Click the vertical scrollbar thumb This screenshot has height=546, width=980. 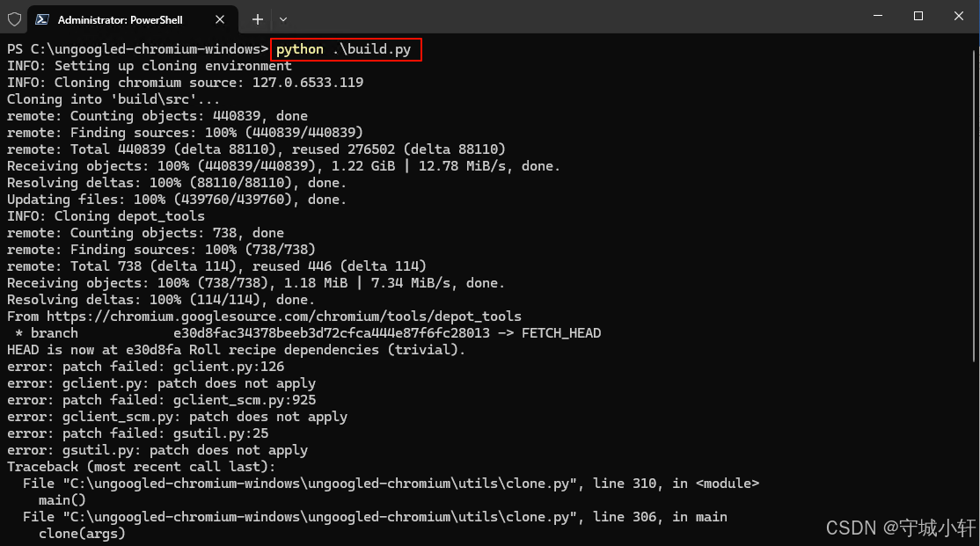coord(975,205)
